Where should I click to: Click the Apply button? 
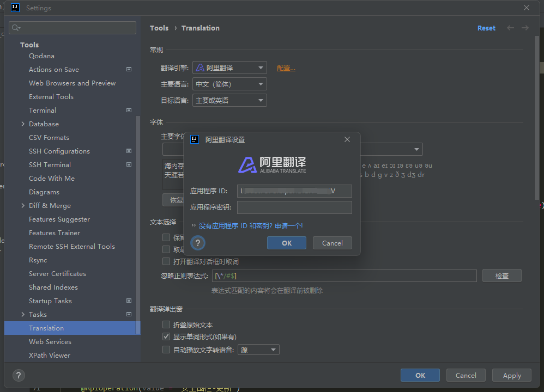click(x=512, y=375)
